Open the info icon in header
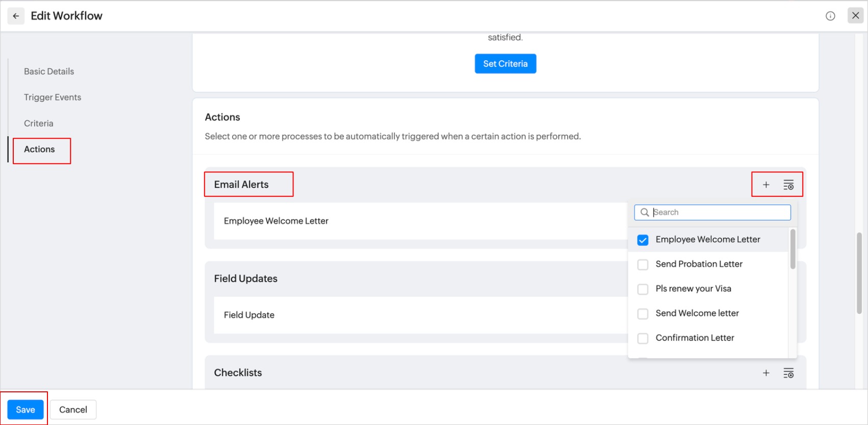Image resolution: width=868 pixels, height=425 pixels. (x=830, y=16)
